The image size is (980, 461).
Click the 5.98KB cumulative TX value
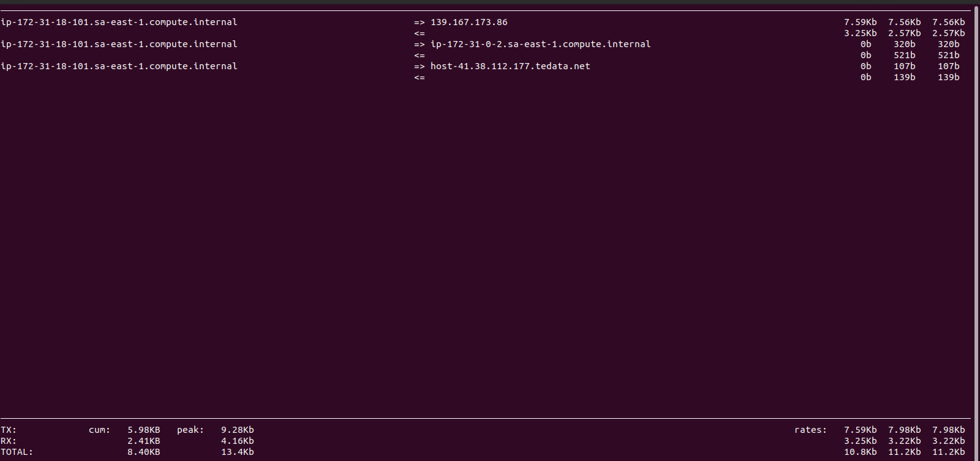point(144,430)
